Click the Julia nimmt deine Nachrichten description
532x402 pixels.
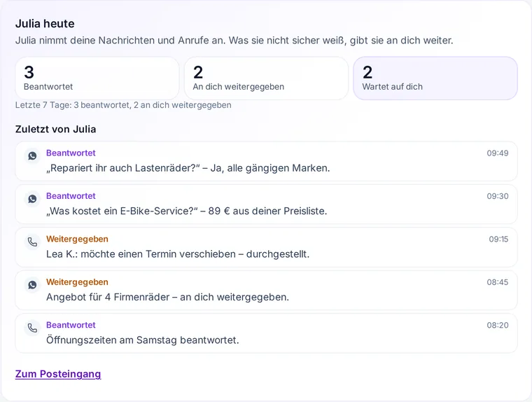(x=234, y=41)
